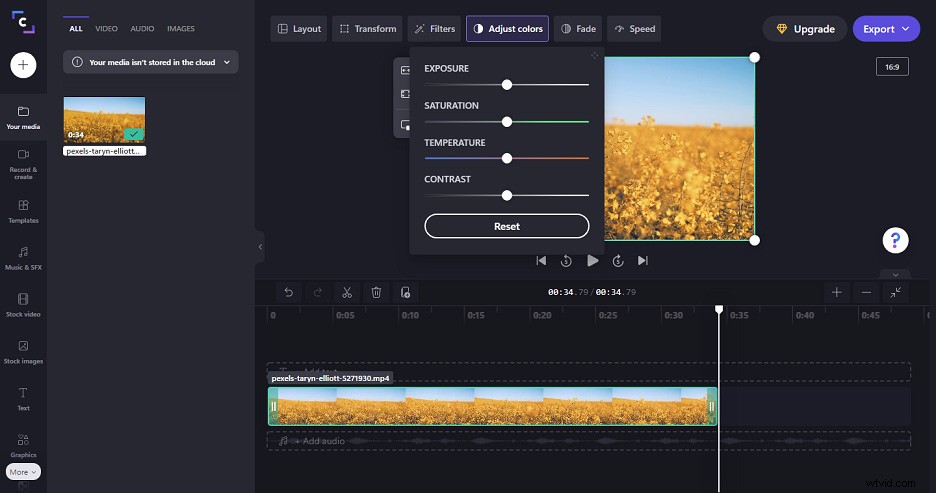Click the Upgrade button

pyautogui.click(x=805, y=29)
